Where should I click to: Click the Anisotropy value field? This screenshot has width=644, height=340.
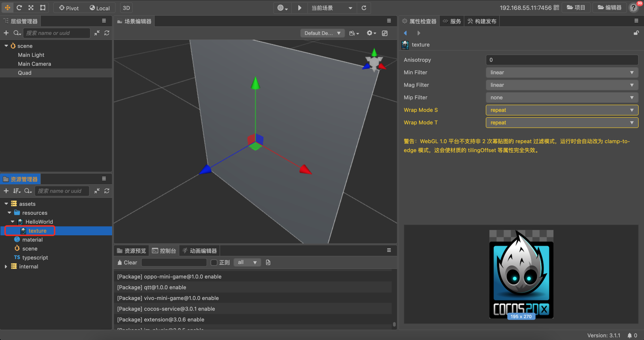coord(562,60)
